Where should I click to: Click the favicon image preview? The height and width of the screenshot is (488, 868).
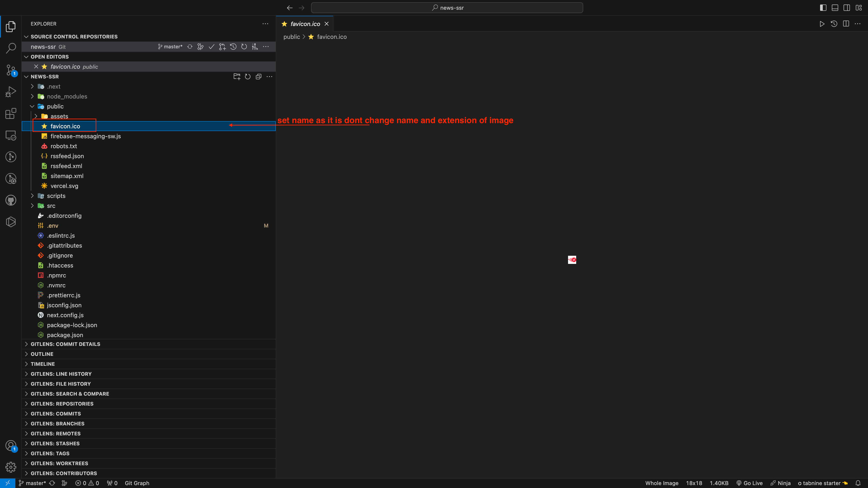(x=572, y=260)
